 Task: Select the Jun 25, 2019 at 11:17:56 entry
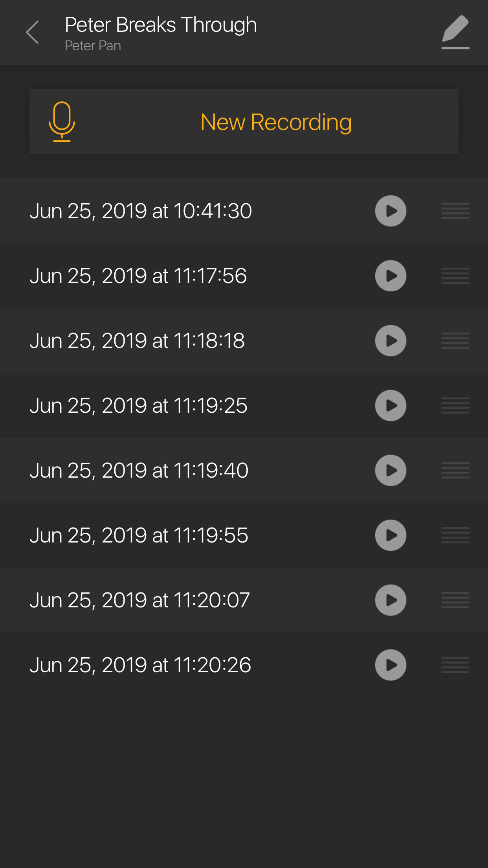[x=138, y=276]
